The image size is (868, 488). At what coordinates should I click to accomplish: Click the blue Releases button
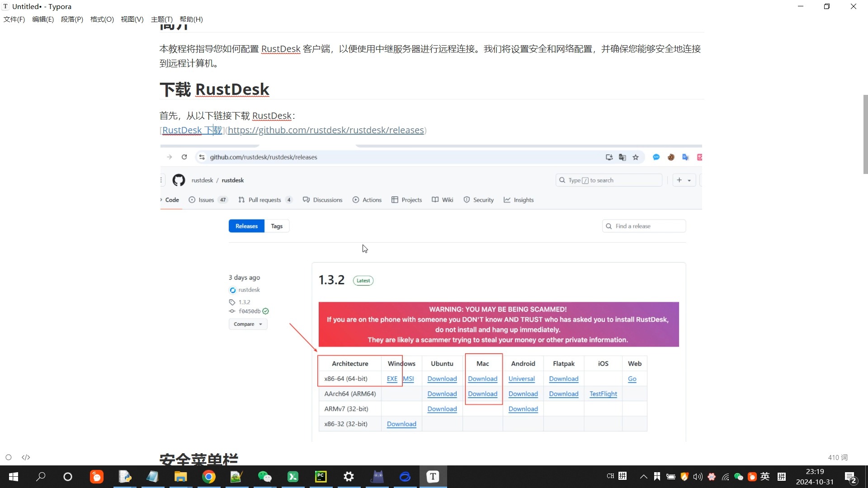pos(246,226)
